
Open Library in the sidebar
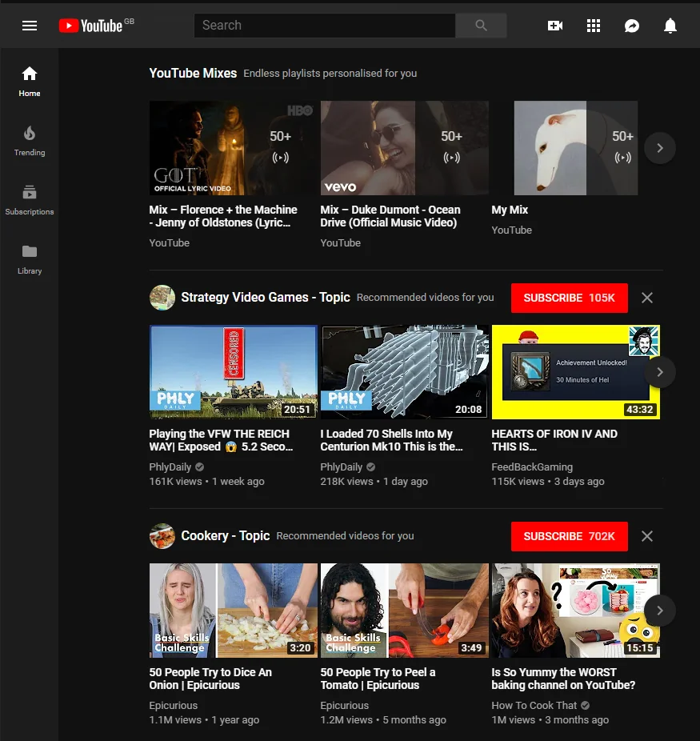click(x=30, y=258)
